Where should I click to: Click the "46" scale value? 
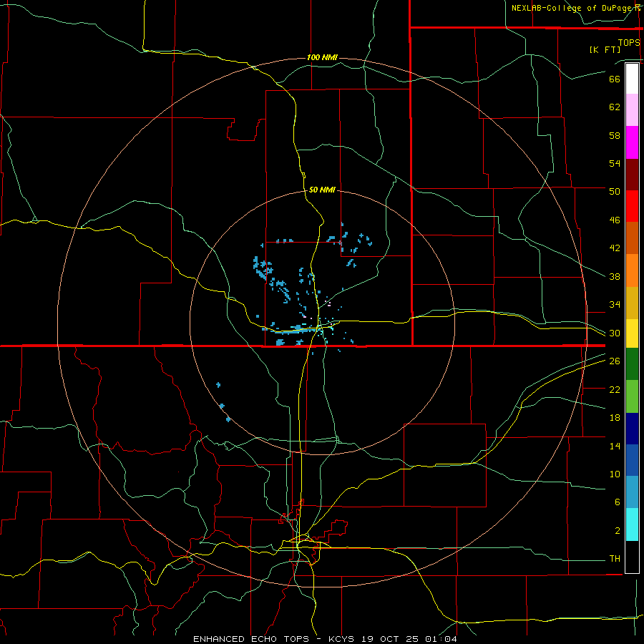615,220
